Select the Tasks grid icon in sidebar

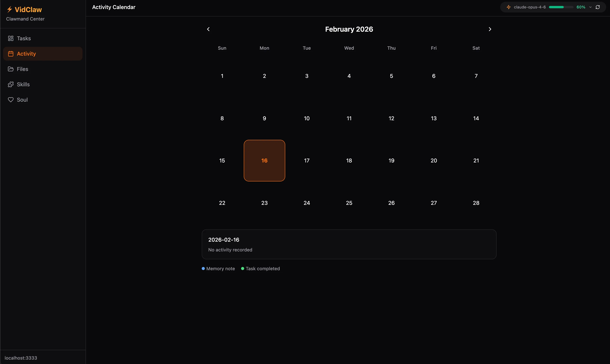click(x=10, y=38)
